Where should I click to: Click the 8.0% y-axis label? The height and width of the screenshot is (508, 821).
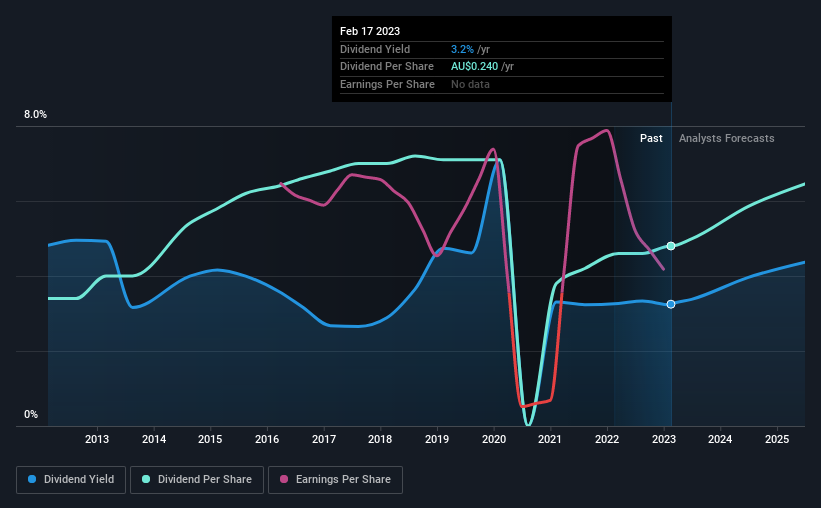35,115
